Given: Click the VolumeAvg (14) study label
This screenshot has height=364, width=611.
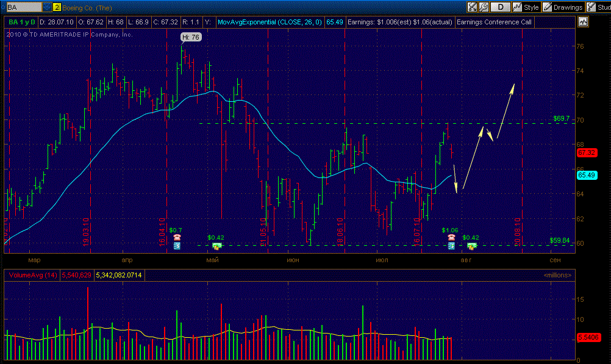Looking at the screenshot, I should tap(33, 275).
